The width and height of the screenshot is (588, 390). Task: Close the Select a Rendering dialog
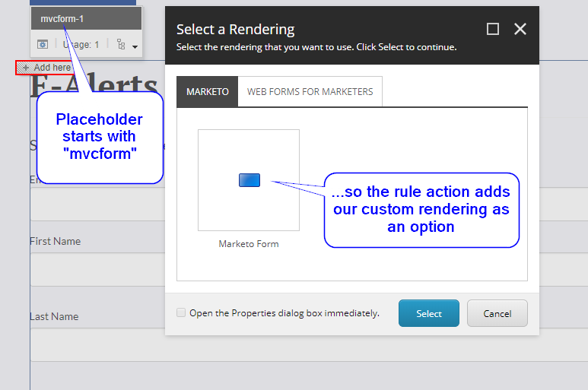click(x=520, y=29)
